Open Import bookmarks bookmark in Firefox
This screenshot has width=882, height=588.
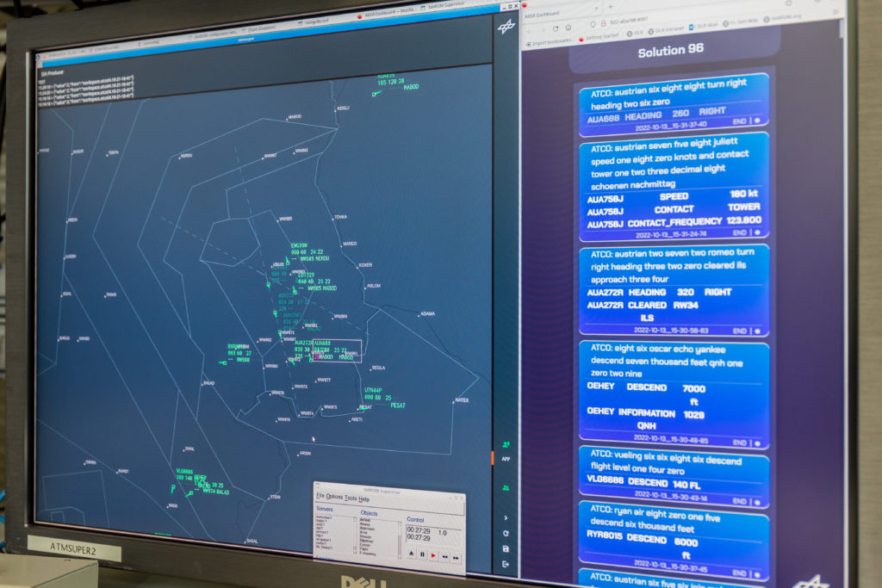[x=548, y=42]
